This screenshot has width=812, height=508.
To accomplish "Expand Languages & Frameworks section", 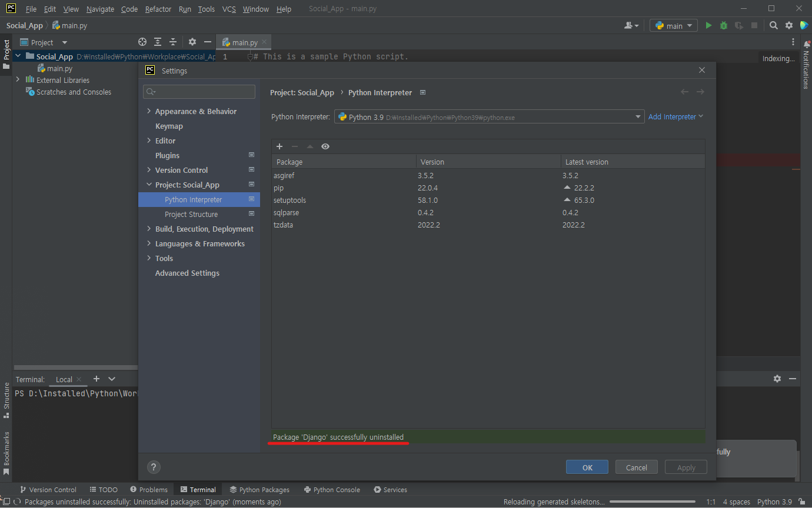I will coord(149,243).
